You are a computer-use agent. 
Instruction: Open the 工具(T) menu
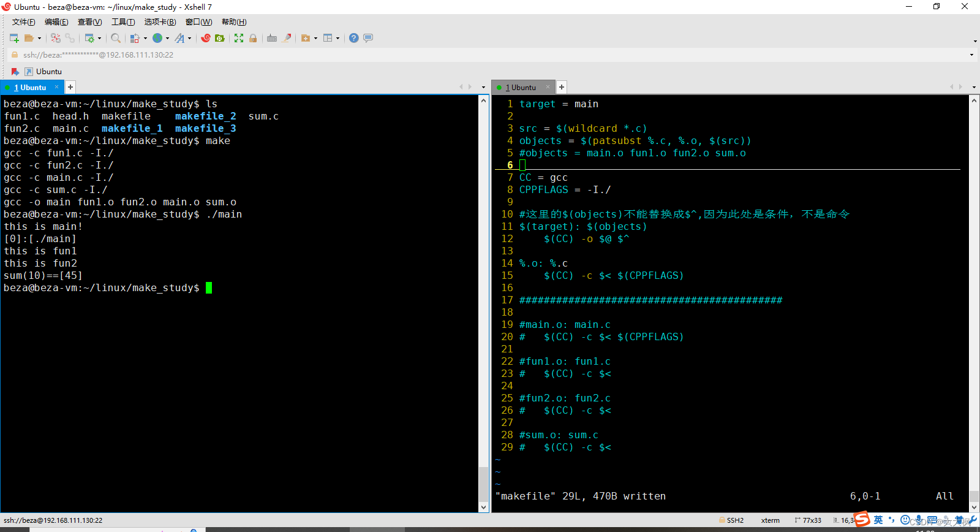click(x=123, y=22)
